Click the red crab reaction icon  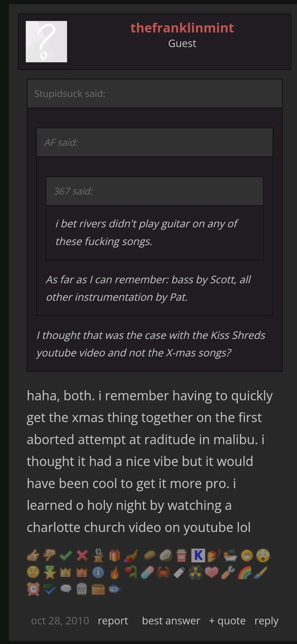click(163, 573)
